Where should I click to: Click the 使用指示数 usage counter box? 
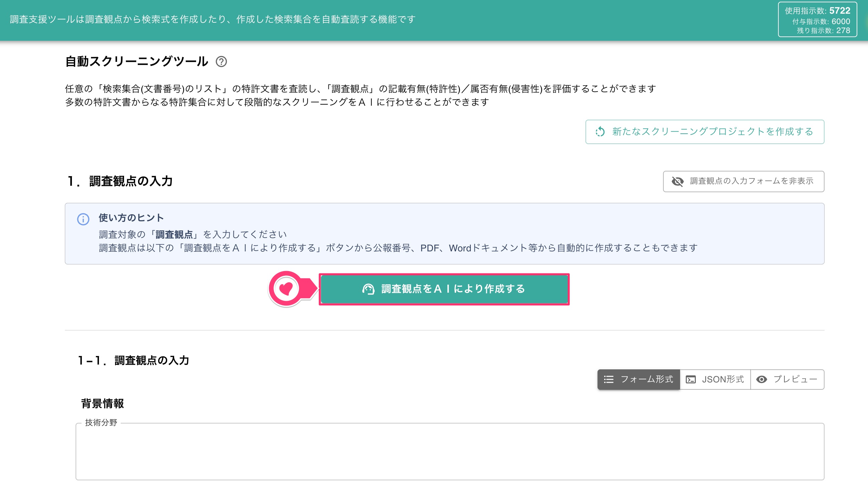point(818,19)
